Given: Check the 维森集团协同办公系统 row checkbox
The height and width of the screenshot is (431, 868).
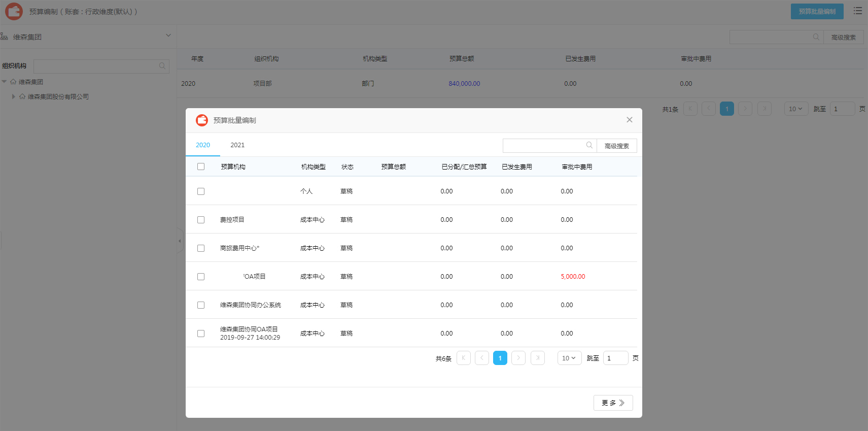Looking at the screenshot, I should pyautogui.click(x=201, y=305).
